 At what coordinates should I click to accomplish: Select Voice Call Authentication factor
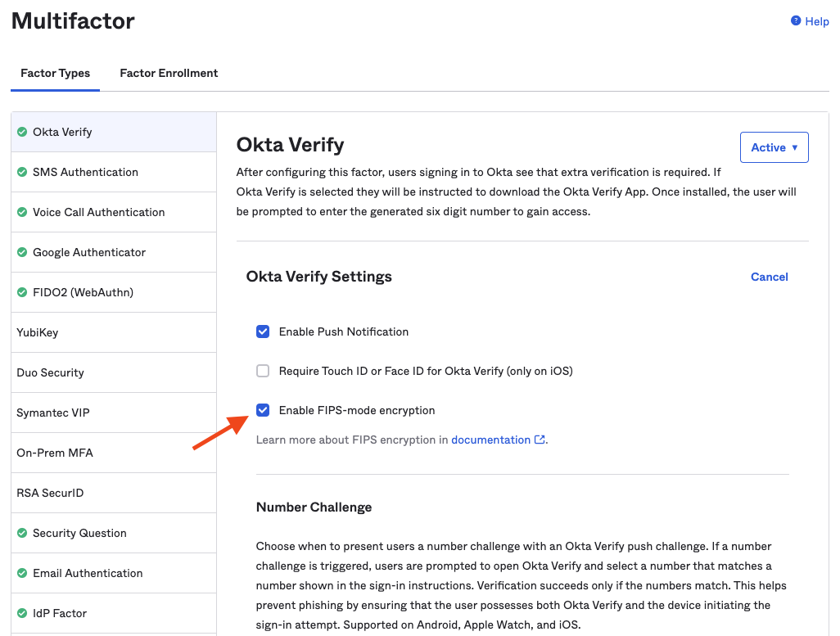coord(98,212)
